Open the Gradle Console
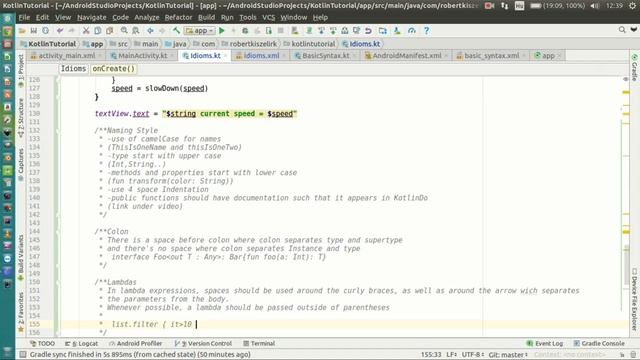The image size is (640, 360). (599, 343)
